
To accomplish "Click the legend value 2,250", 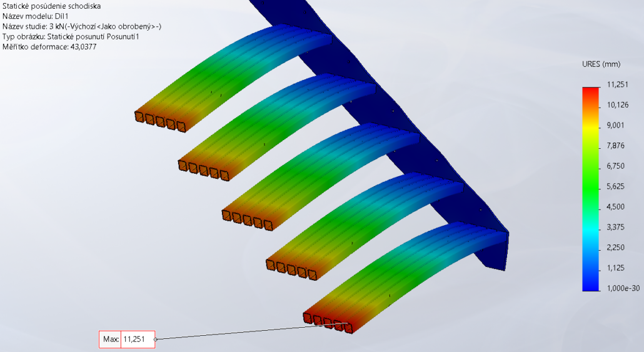I will pos(615,247).
